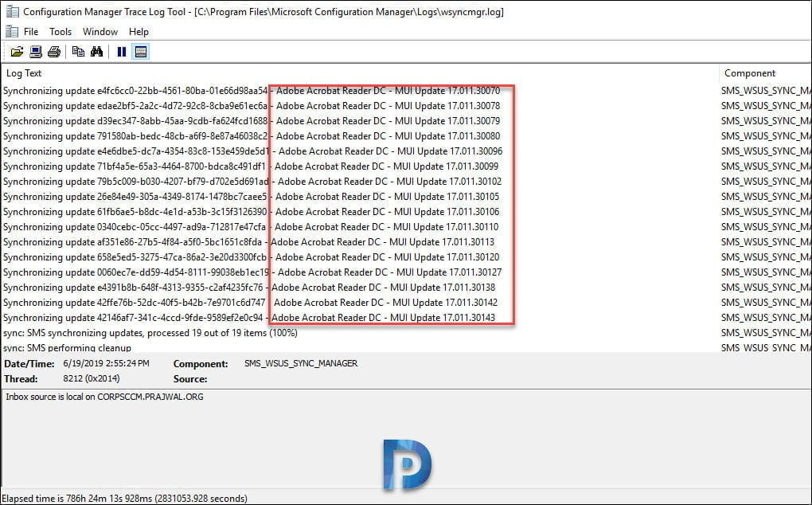Open the Help menu
The height and width of the screenshot is (505, 812).
click(139, 32)
